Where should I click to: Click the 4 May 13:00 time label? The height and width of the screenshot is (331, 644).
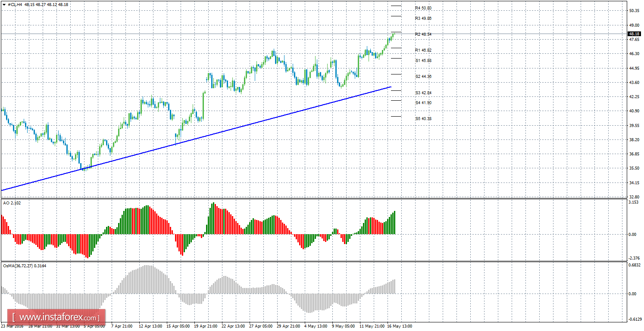tap(316, 326)
